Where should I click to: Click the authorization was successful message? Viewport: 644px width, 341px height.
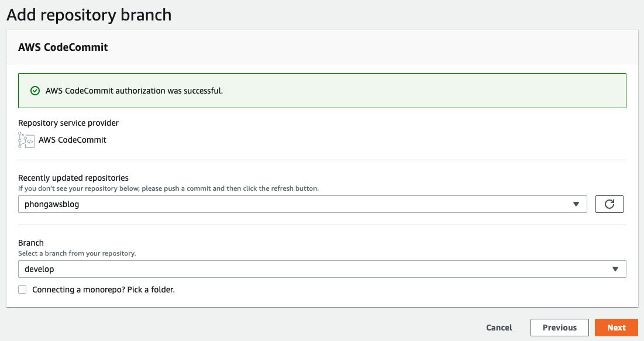pos(134,91)
